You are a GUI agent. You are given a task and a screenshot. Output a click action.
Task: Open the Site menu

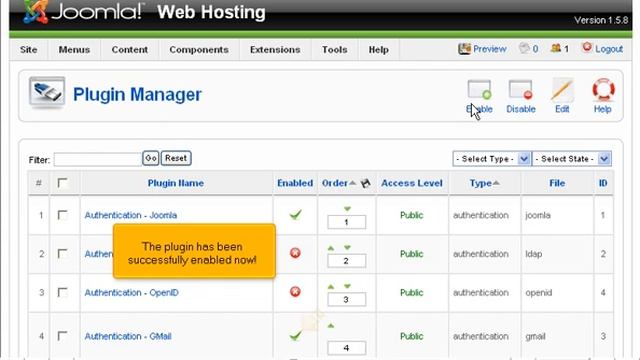(29, 50)
